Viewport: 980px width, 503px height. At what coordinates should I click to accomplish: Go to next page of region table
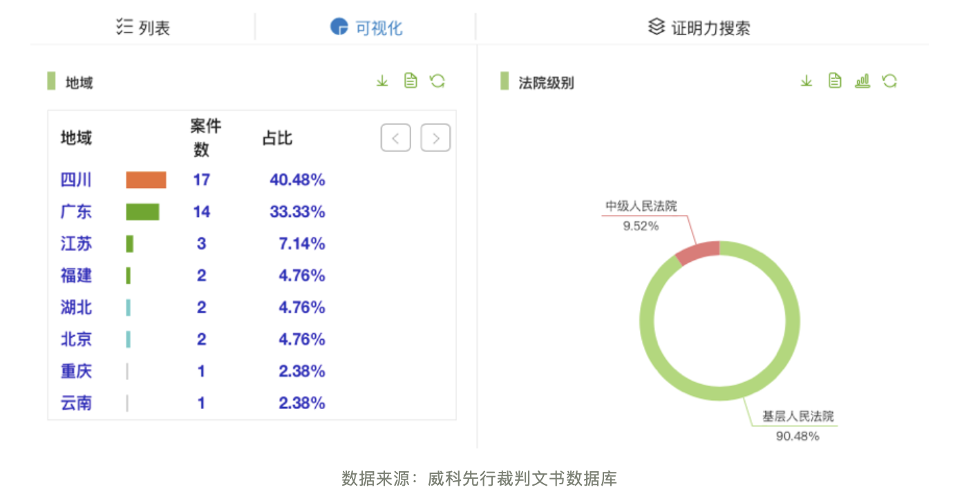pyautogui.click(x=435, y=138)
